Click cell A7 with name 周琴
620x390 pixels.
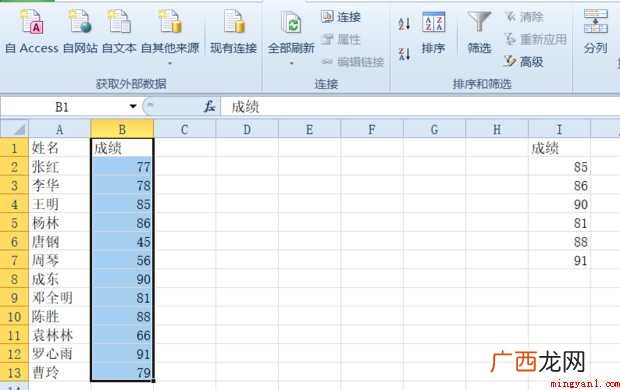59,260
